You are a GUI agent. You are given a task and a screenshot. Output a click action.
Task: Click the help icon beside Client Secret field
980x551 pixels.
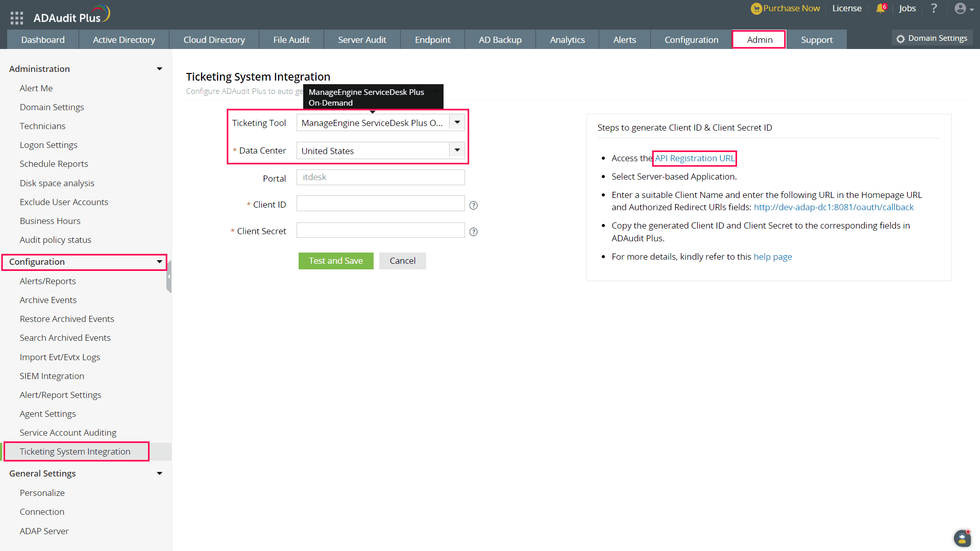point(473,232)
